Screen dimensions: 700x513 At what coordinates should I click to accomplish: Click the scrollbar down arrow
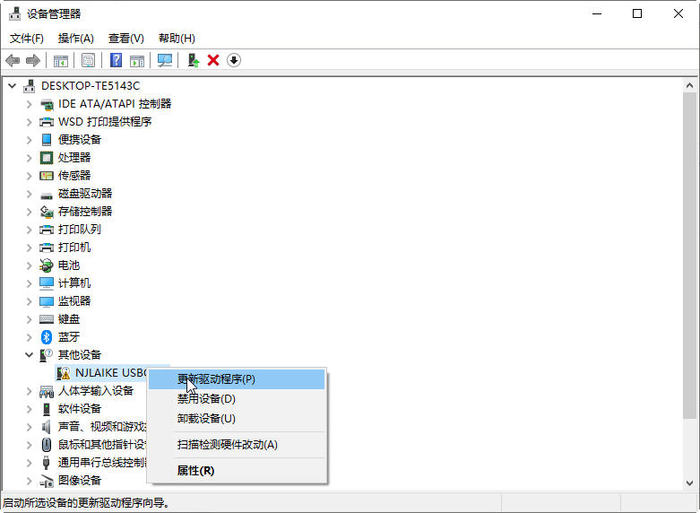(x=690, y=483)
